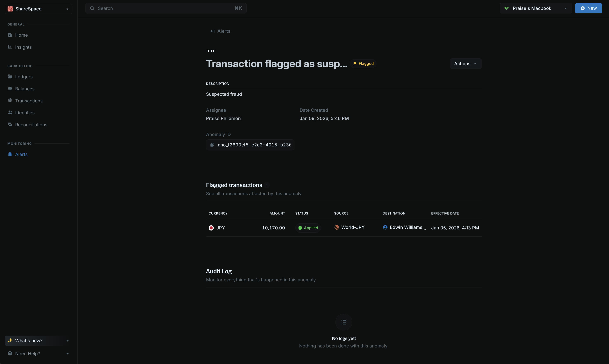The width and height of the screenshot is (609, 364).
Task: Click the New button
Action: pyautogui.click(x=589, y=8)
